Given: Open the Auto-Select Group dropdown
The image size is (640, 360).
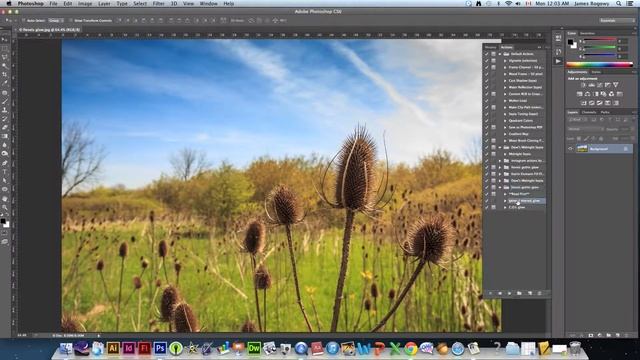Looking at the screenshot, I should tap(56, 20).
